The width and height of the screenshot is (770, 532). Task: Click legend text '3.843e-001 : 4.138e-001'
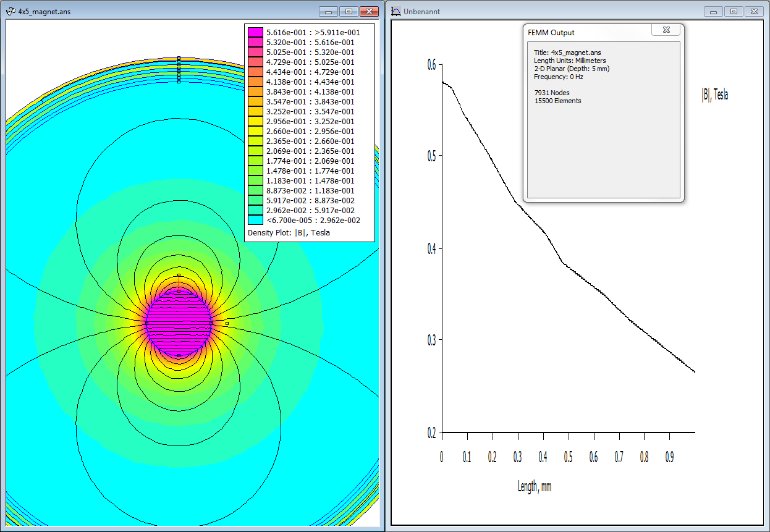tap(310, 91)
